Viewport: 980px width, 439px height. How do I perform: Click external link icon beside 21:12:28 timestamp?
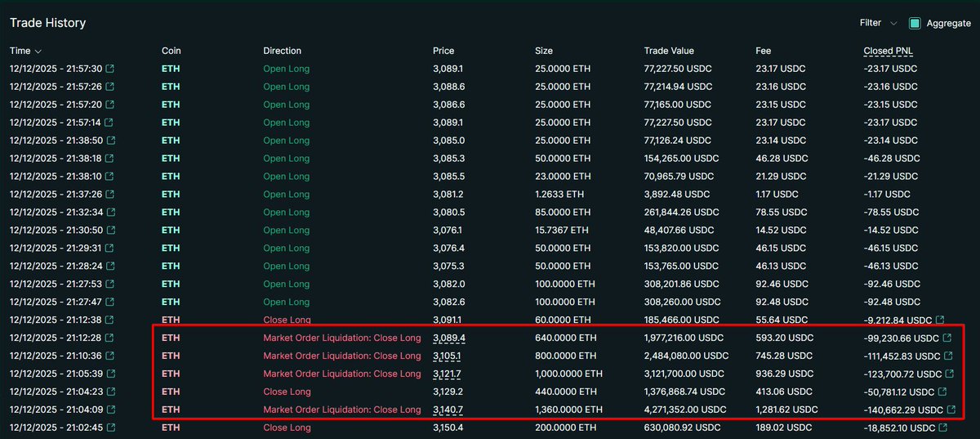(110, 338)
